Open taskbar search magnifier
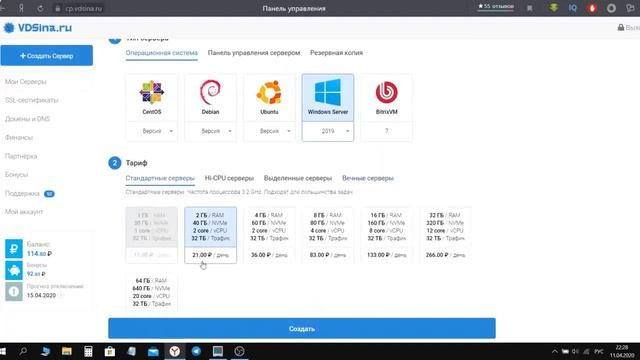The image size is (640, 360). 23,351
